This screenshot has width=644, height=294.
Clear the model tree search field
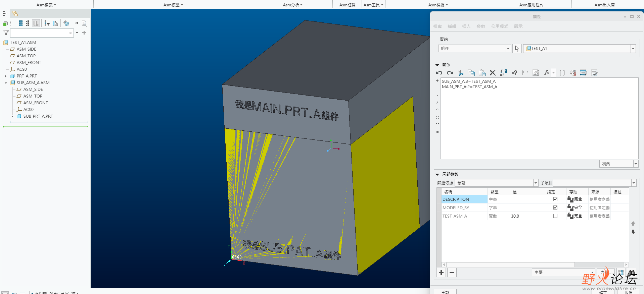point(70,33)
